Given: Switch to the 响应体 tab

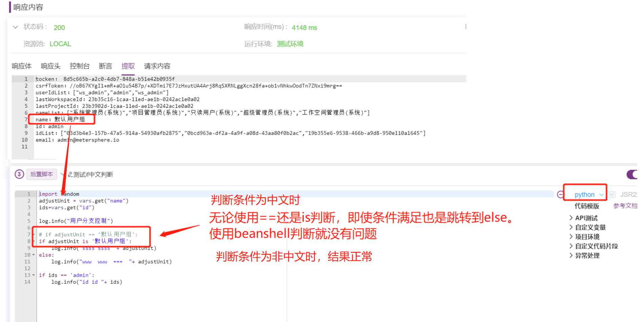Looking at the screenshot, I should pos(22,66).
